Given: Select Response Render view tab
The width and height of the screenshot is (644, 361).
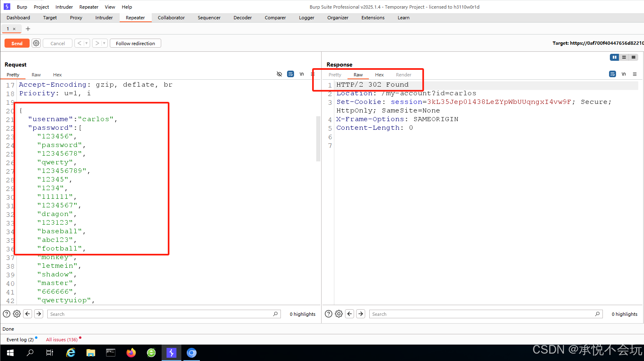Looking at the screenshot, I should point(403,75).
